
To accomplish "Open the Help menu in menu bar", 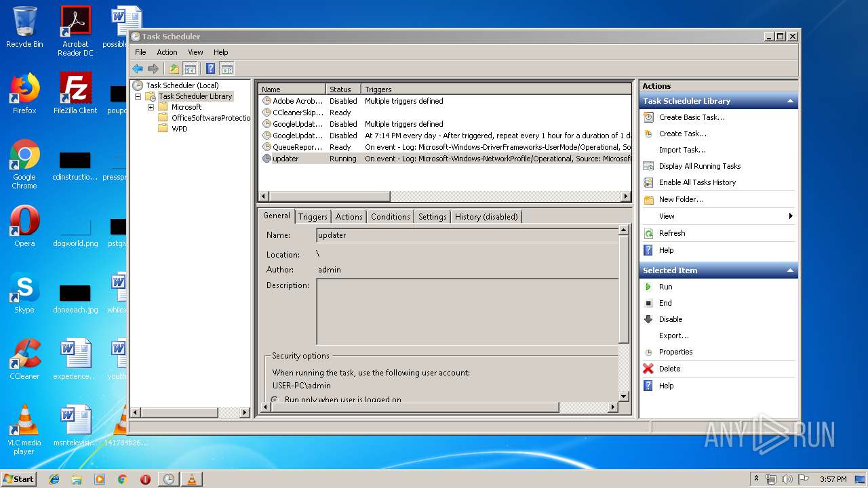I will pos(221,52).
